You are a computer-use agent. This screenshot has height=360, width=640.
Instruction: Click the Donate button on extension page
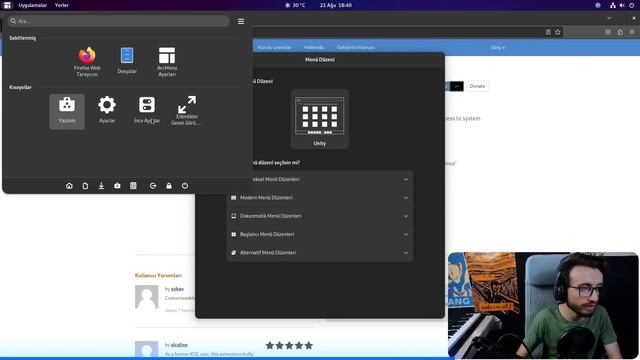(477, 86)
